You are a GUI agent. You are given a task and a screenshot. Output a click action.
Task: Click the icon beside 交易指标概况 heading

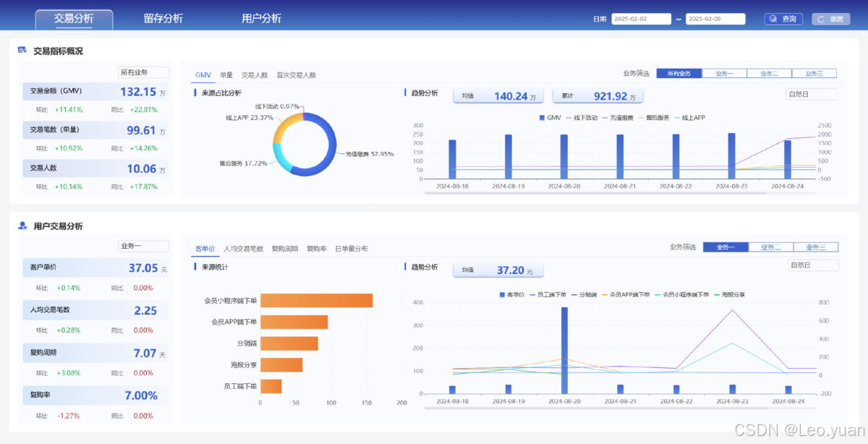click(x=22, y=51)
